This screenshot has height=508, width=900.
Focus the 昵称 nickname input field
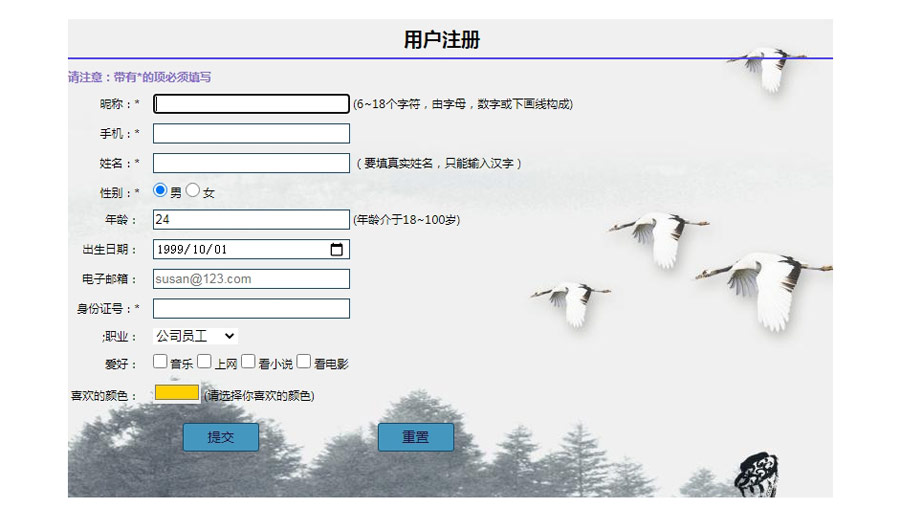[x=251, y=104]
